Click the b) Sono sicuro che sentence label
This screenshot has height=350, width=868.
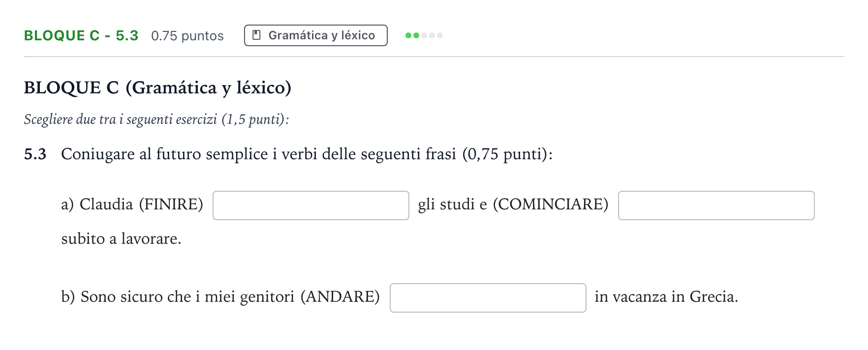pyautogui.click(x=220, y=297)
